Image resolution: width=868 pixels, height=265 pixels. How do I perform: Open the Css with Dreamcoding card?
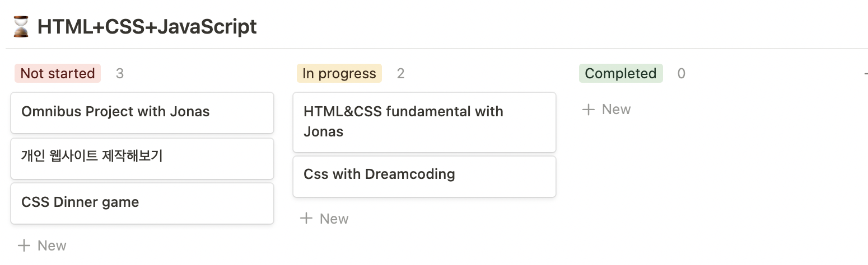[424, 176]
